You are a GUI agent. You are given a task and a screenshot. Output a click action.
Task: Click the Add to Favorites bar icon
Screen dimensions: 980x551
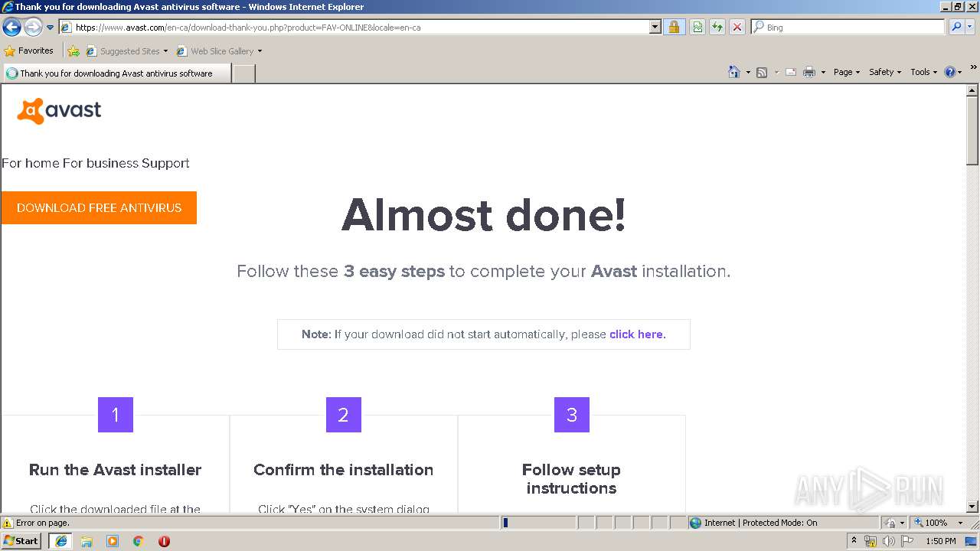click(x=73, y=51)
